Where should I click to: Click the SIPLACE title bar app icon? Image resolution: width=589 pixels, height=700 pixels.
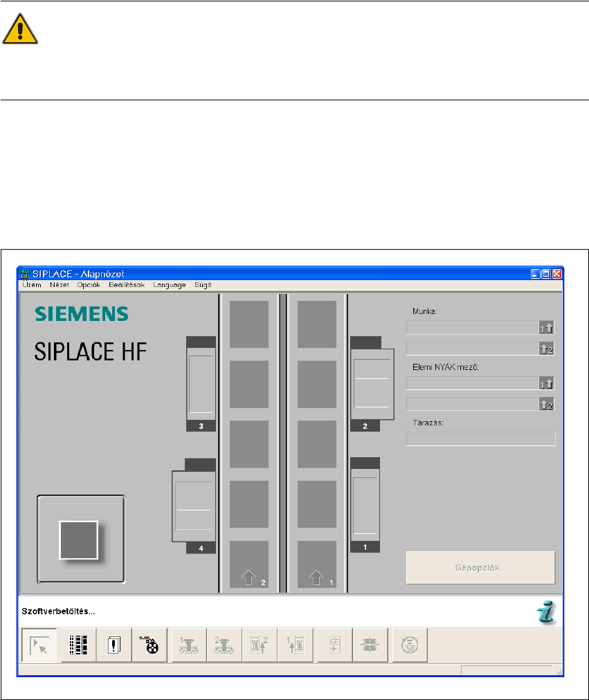[24, 274]
